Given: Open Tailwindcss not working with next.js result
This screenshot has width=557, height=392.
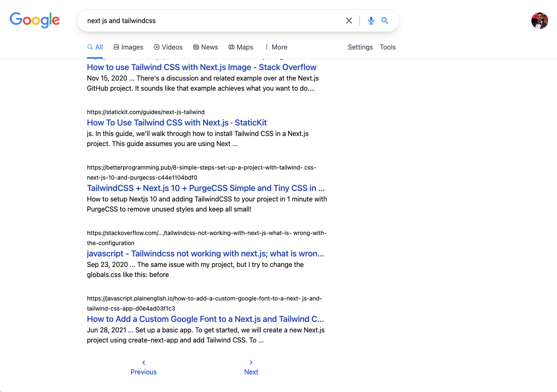Looking at the screenshot, I should point(205,253).
